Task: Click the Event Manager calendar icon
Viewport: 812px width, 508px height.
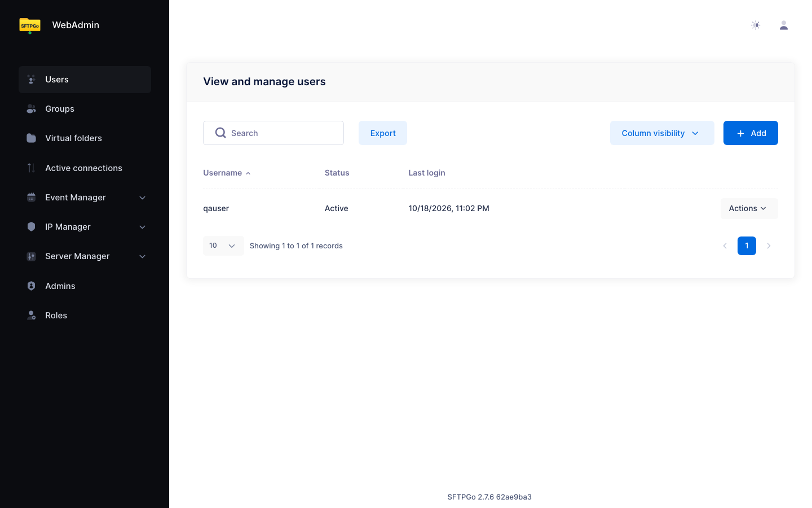Action: 32,197
